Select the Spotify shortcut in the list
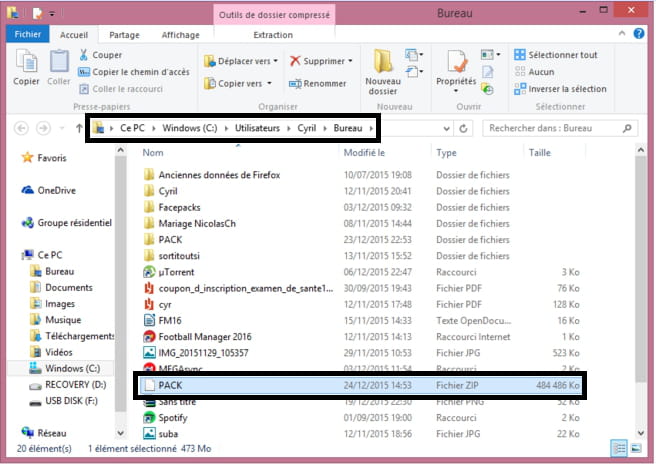Viewport: 656px width, 466px height. click(x=173, y=416)
